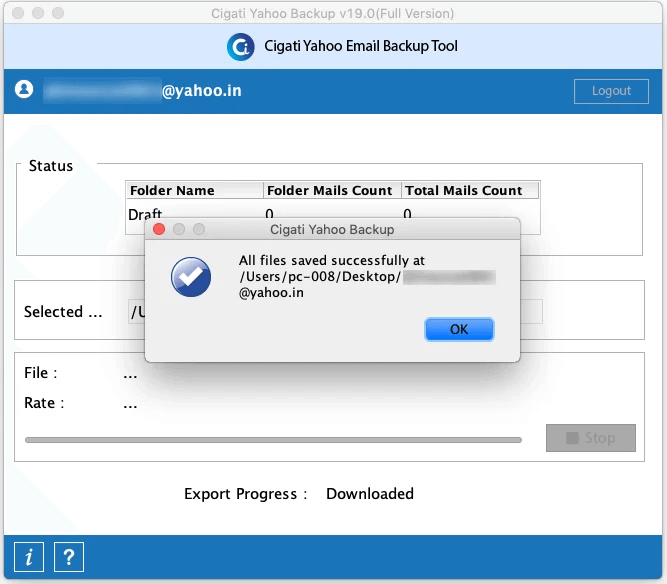Click the File label

[40, 373]
